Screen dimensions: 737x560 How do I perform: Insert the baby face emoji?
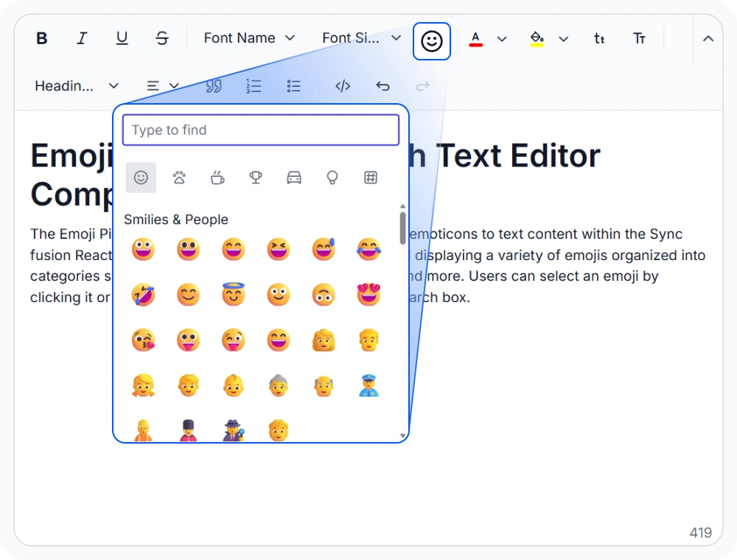click(x=233, y=385)
